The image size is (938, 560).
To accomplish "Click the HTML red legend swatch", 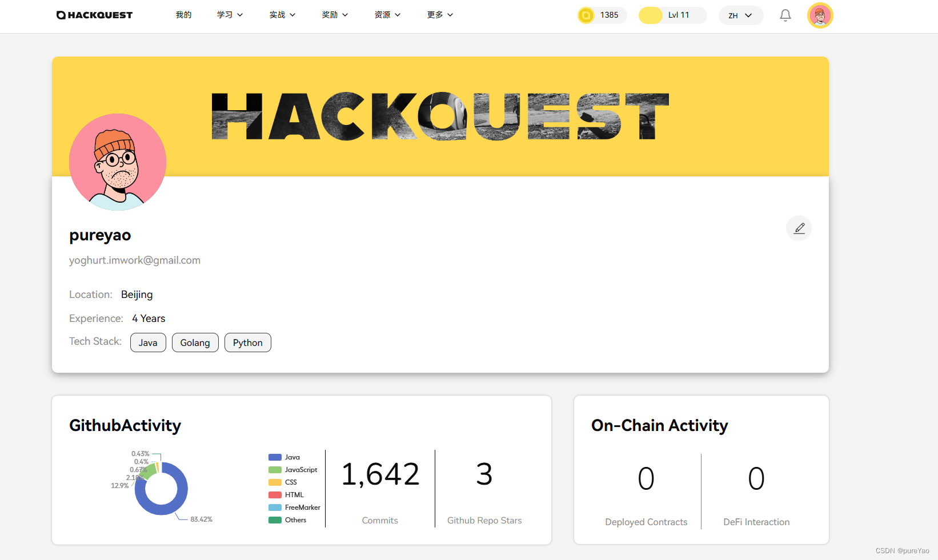I will (275, 495).
